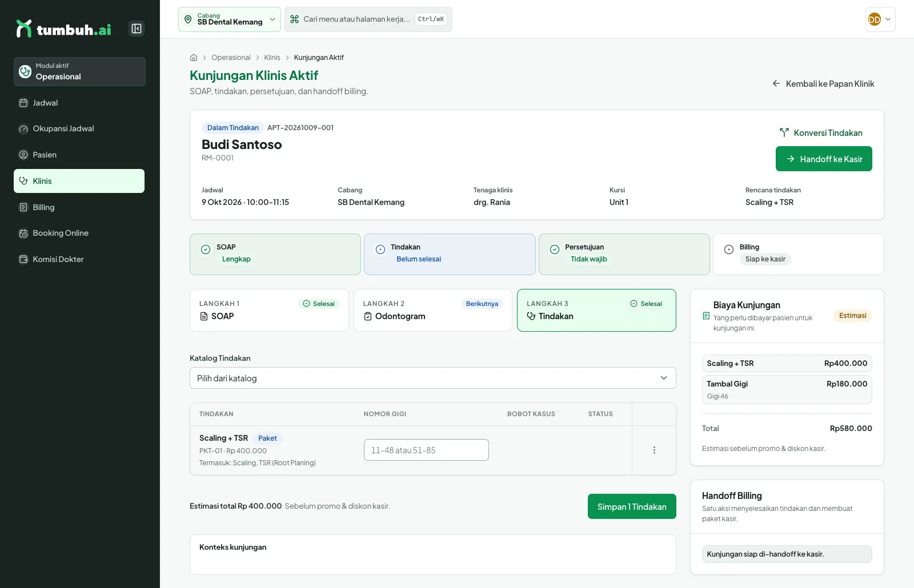Screen dimensions: 914x588
Task: Click the Handoff ke Kasir button
Action: (x=824, y=159)
